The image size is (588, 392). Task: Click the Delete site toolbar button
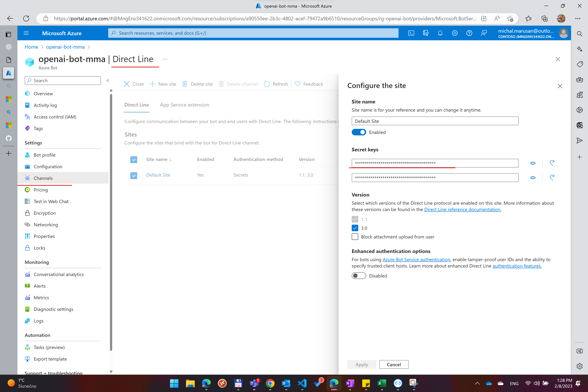coord(197,84)
